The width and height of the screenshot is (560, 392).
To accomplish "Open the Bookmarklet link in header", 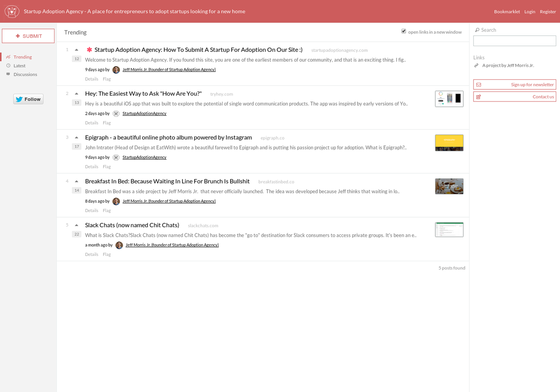I will click(x=507, y=12).
